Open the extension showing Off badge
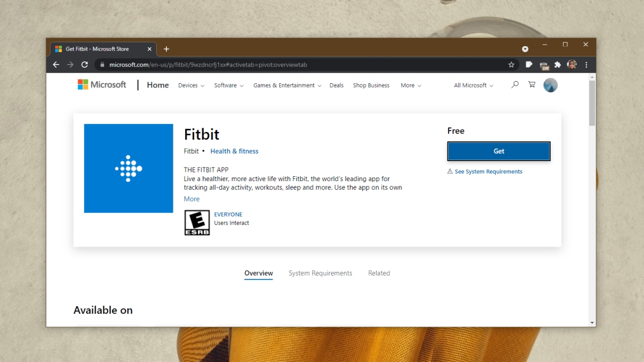 tap(544, 65)
